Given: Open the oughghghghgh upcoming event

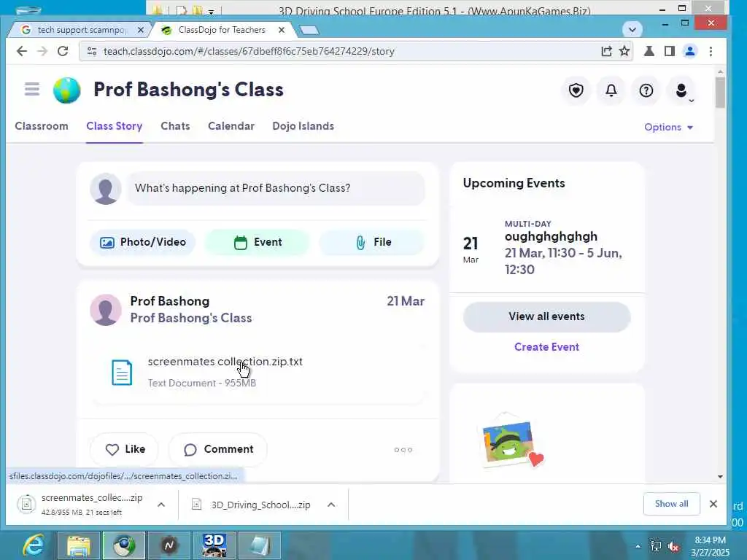Looking at the screenshot, I should pos(547,248).
